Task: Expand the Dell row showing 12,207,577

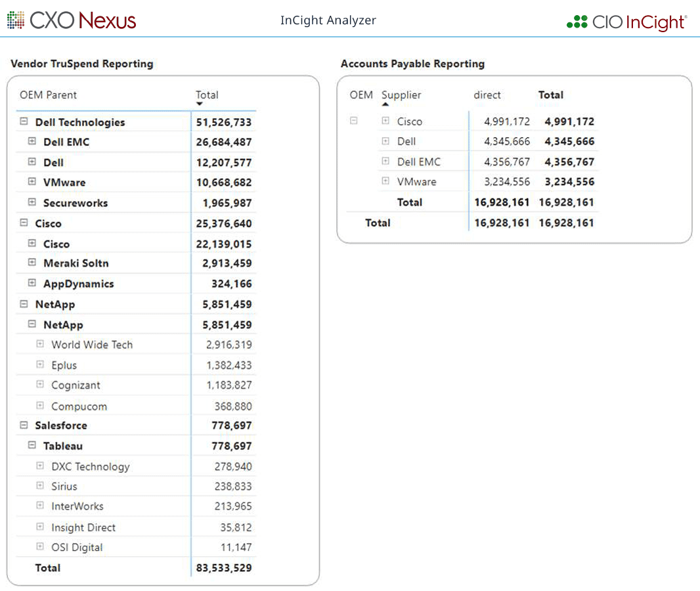Action: [32, 162]
